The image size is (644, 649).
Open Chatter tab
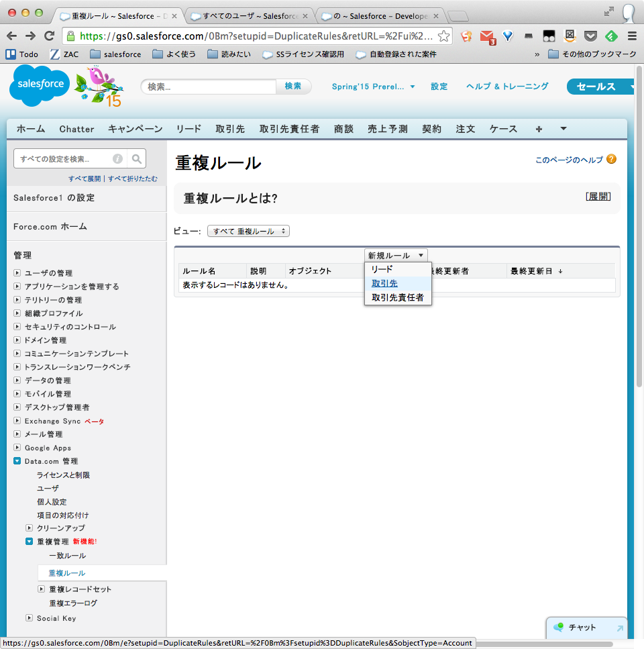[x=77, y=129]
